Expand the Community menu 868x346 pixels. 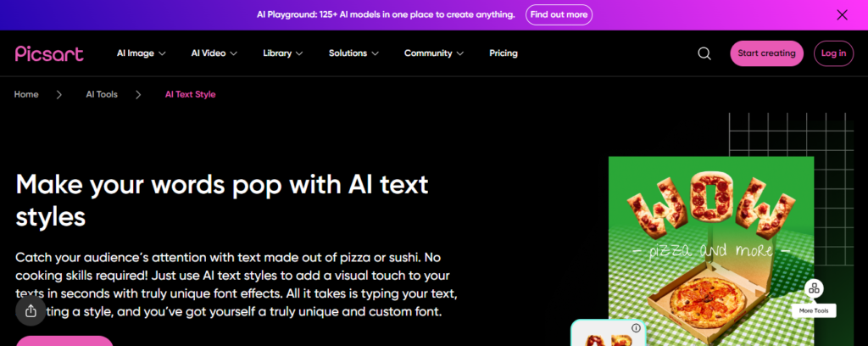click(434, 53)
